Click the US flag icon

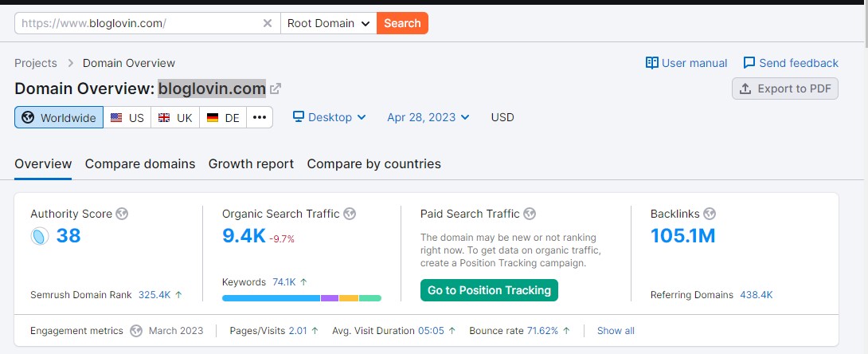116,117
